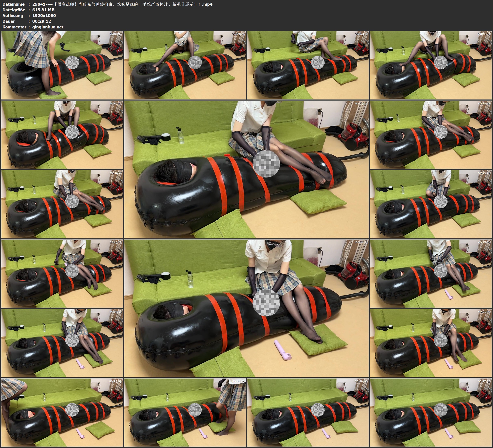Click the thumbnail marked 00:10:45
The width and height of the screenshot is (493, 448).
[x=431, y=134]
